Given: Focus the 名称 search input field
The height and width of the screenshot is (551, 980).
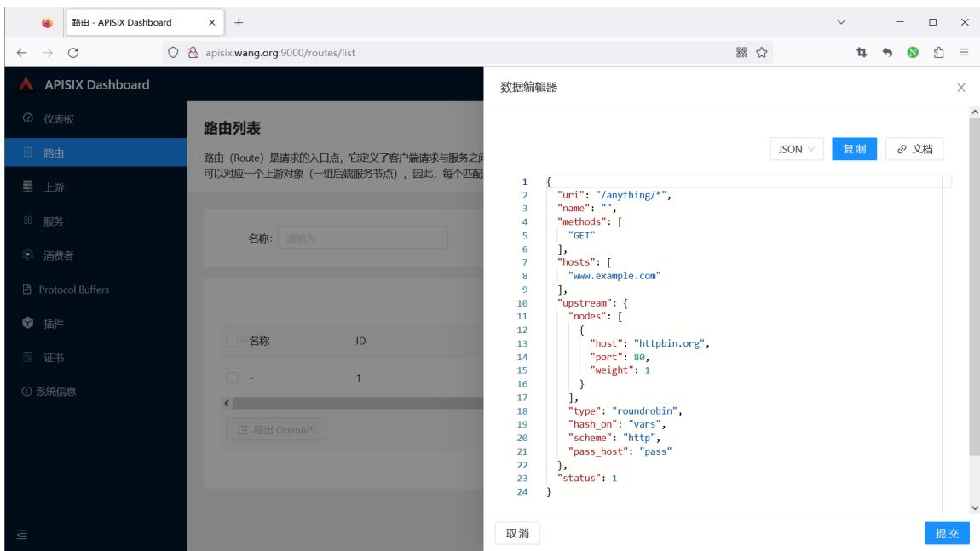Looking at the screenshot, I should [x=362, y=238].
